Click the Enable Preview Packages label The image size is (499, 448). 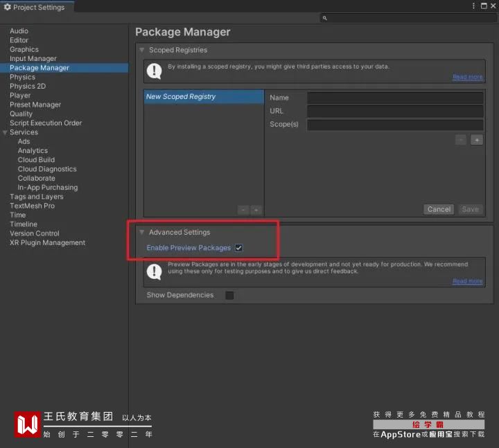(x=189, y=248)
